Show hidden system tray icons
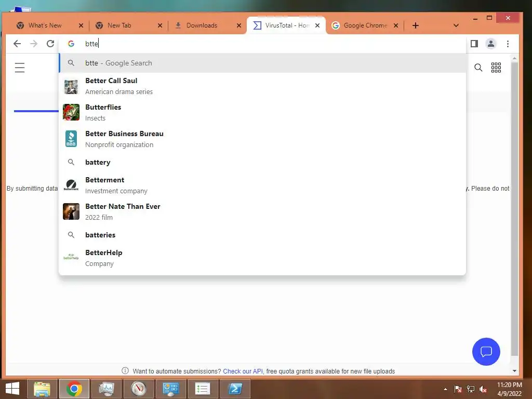Image resolution: width=532 pixels, height=399 pixels. tap(445, 389)
